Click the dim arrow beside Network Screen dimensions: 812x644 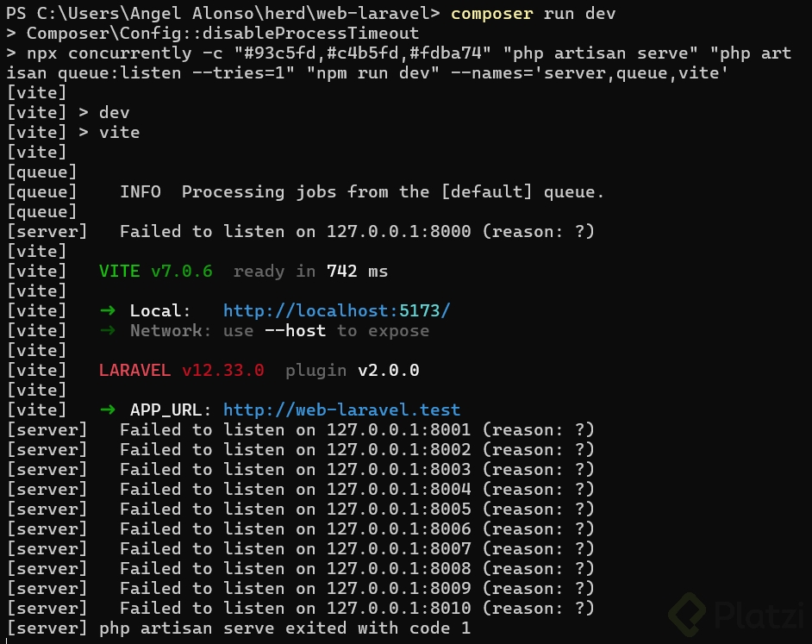pos(108,331)
